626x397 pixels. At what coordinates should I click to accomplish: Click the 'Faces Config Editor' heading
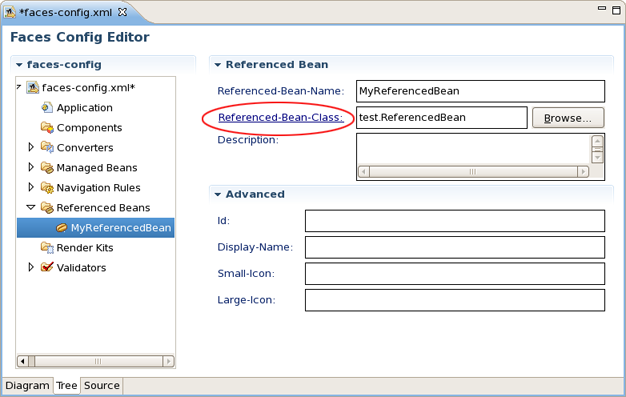point(80,37)
